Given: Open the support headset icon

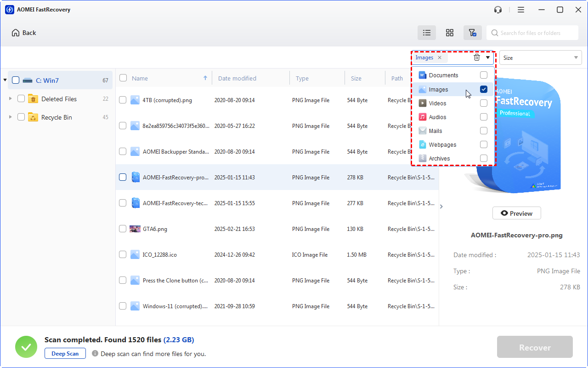Looking at the screenshot, I should tap(498, 10).
